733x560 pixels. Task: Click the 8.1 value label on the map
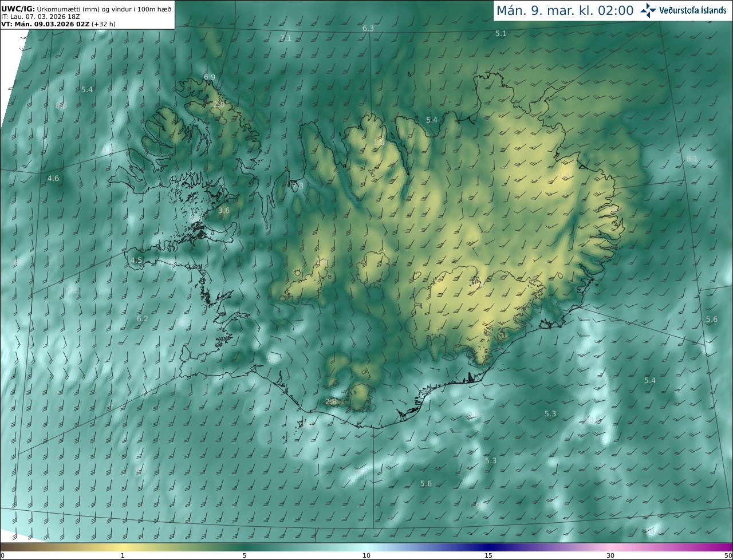pos(692,158)
